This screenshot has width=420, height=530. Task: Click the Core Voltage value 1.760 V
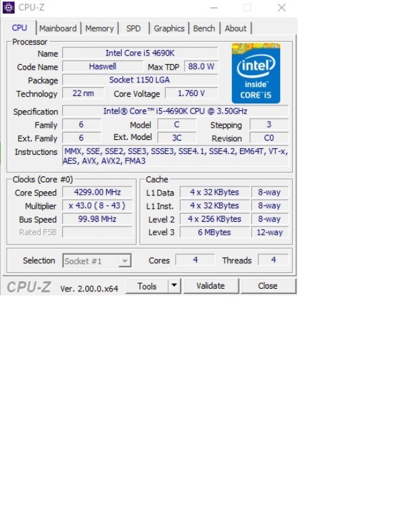191,93
